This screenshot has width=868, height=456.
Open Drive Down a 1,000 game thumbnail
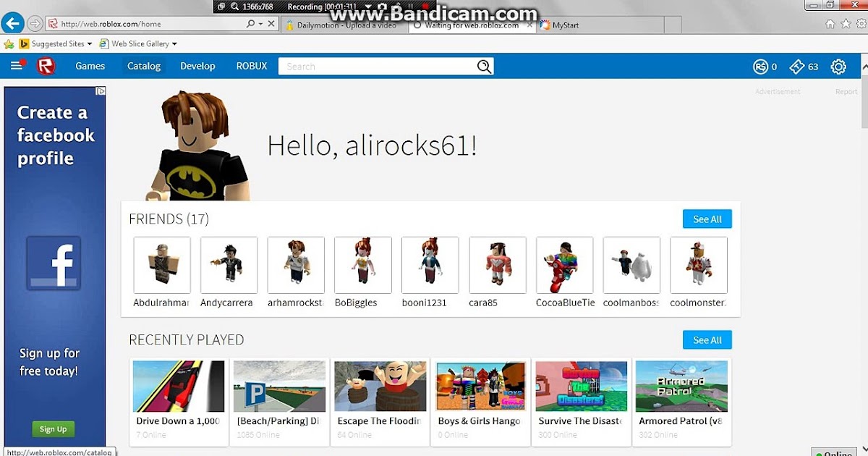click(x=179, y=387)
